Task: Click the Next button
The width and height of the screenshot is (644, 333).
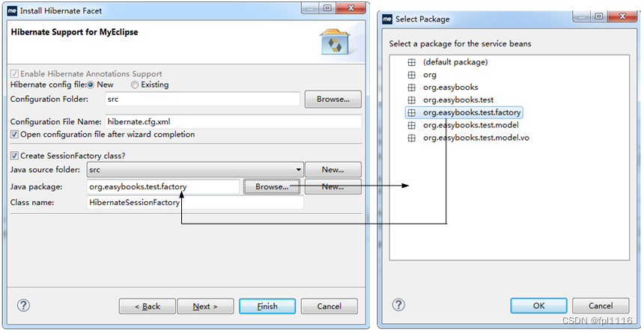Action: pyautogui.click(x=205, y=306)
